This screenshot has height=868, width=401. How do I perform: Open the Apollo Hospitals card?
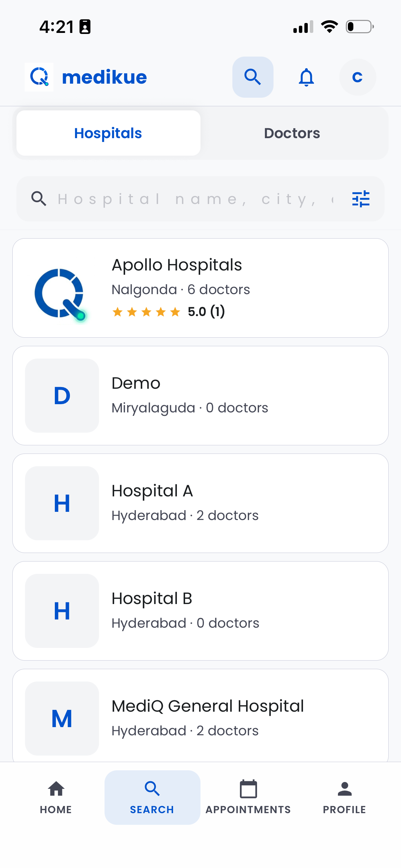(x=200, y=288)
